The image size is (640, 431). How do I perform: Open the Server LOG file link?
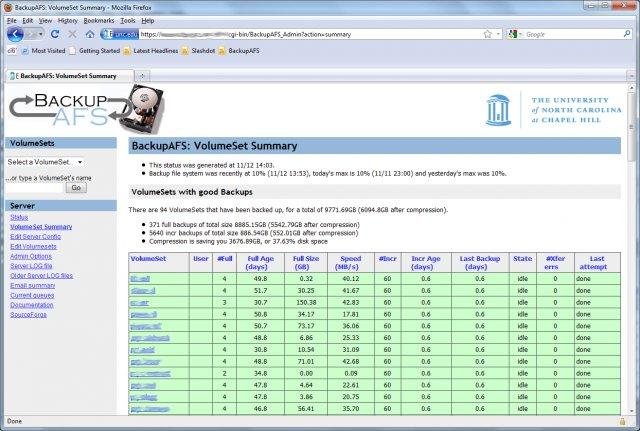click(x=31, y=266)
